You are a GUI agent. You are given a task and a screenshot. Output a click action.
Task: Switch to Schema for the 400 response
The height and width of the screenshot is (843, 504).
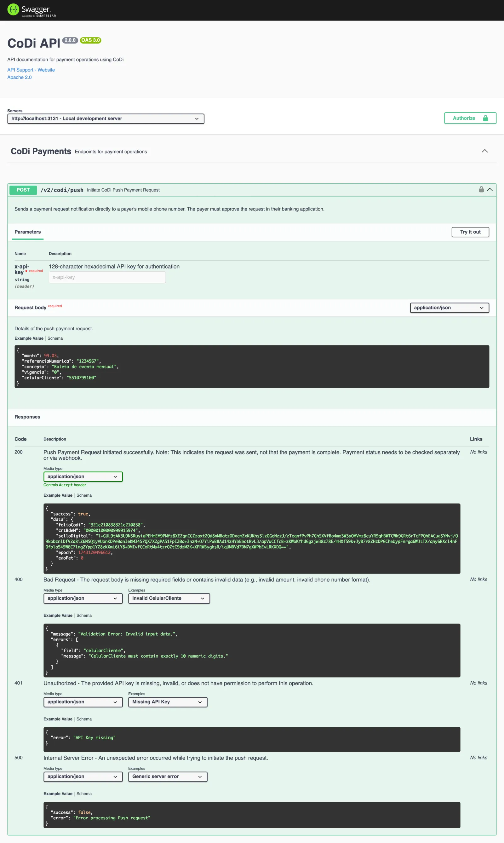84,615
